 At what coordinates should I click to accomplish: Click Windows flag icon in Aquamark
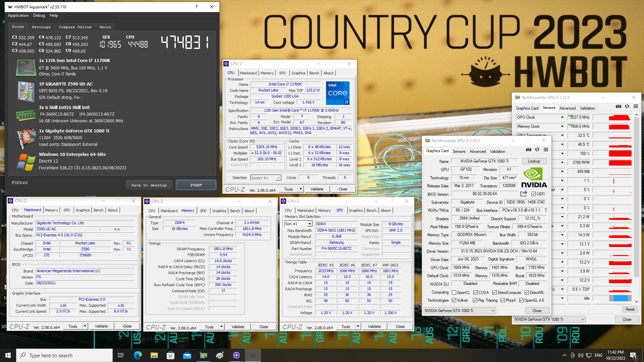(x=26, y=162)
